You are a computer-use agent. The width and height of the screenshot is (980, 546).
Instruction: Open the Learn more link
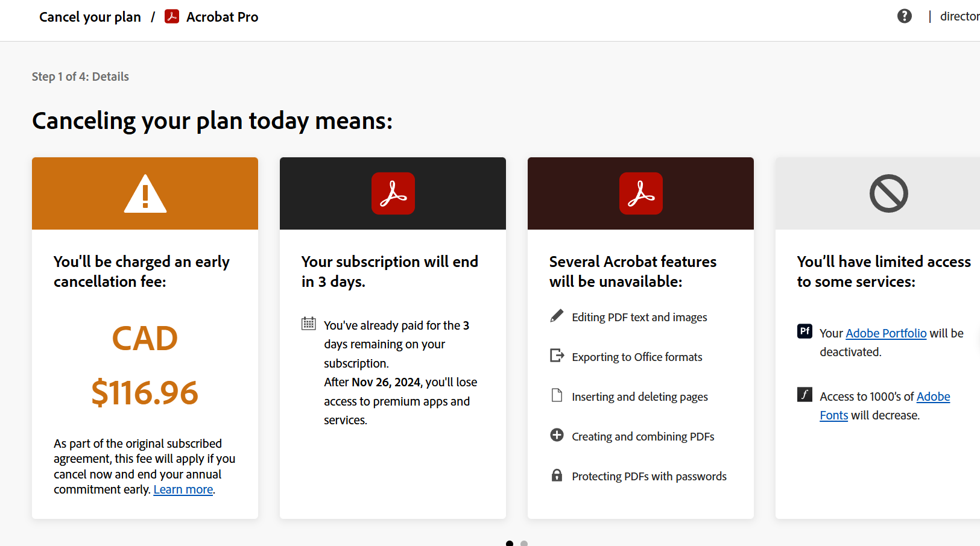(183, 489)
